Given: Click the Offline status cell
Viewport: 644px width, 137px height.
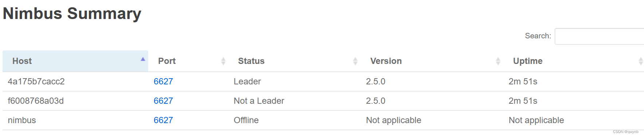Looking at the screenshot, I should point(246,120).
